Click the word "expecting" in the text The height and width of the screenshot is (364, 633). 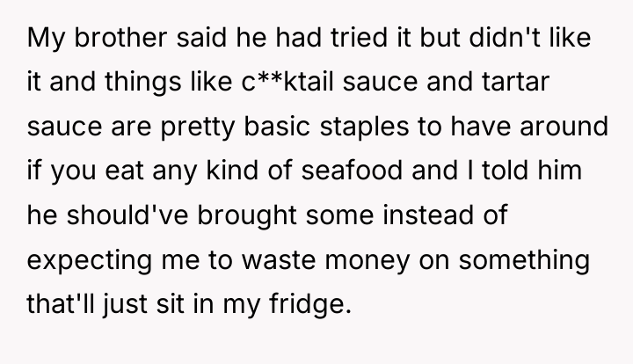pos(90,261)
